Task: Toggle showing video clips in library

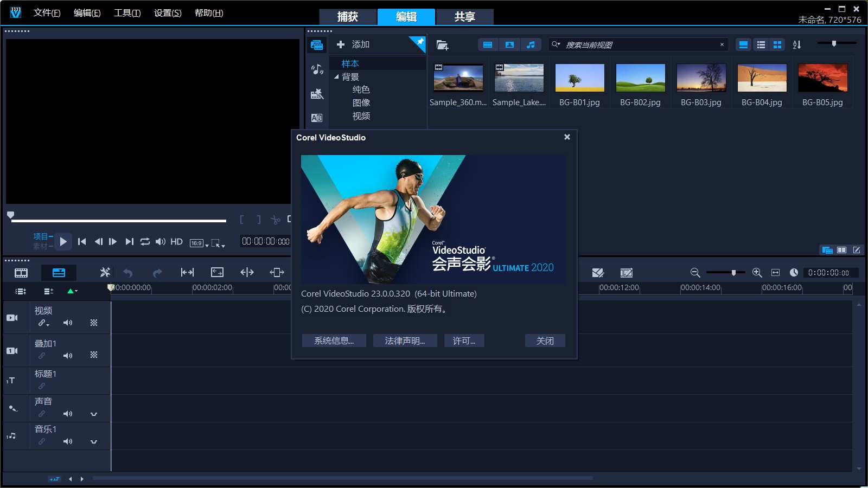Action: (488, 44)
